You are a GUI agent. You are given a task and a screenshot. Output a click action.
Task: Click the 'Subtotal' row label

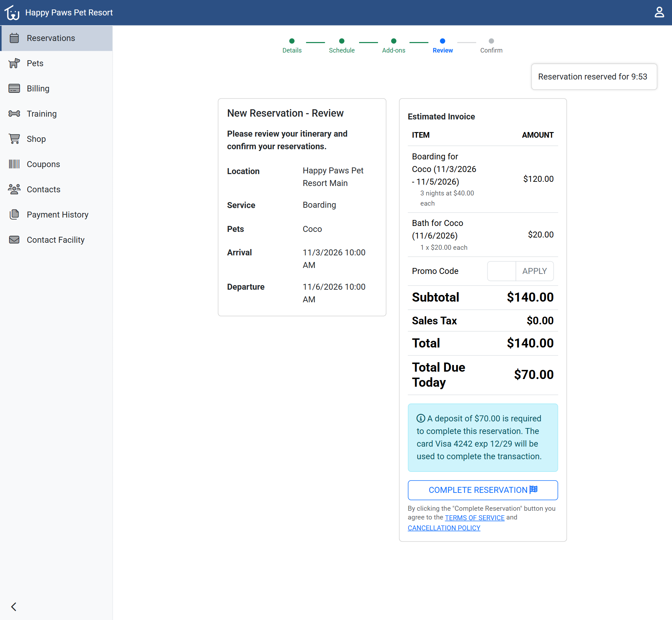point(435,297)
